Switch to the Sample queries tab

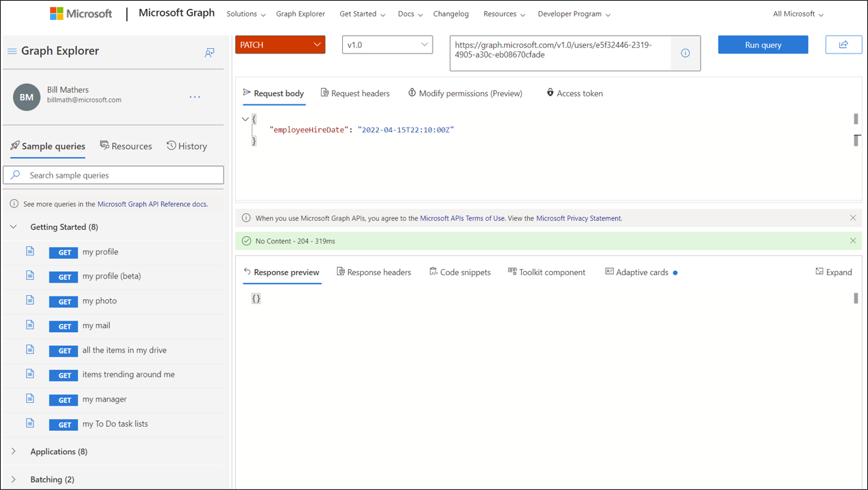pos(48,146)
